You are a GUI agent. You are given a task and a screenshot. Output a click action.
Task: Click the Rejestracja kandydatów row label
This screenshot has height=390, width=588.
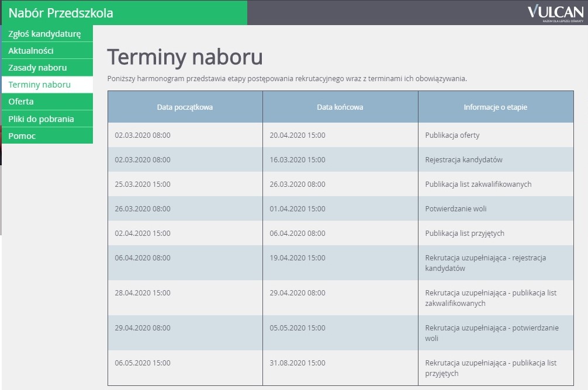click(x=464, y=160)
